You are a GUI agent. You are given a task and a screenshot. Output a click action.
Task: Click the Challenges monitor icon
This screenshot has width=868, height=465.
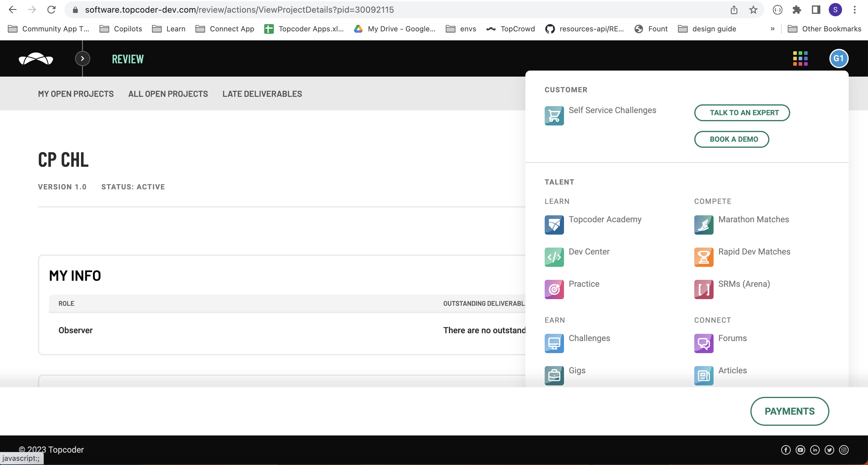pyautogui.click(x=554, y=343)
